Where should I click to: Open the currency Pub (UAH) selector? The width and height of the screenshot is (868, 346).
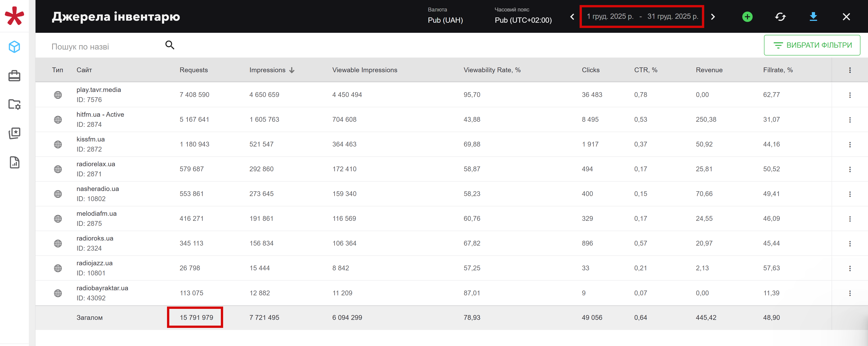(x=445, y=20)
